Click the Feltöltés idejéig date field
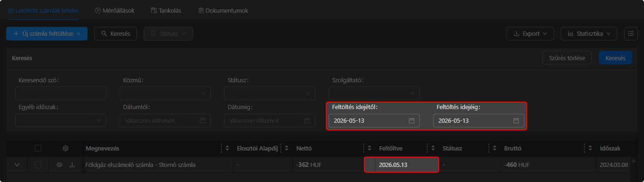 point(479,120)
